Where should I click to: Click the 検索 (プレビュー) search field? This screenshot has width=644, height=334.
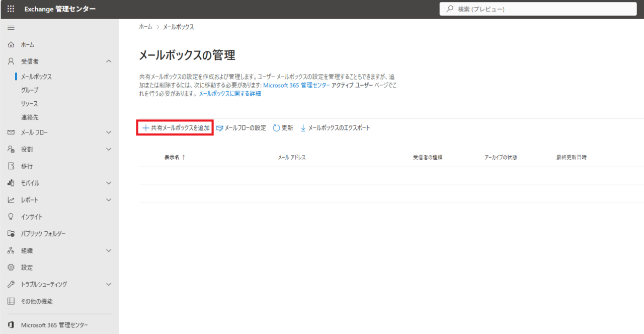[x=538, y=9]
